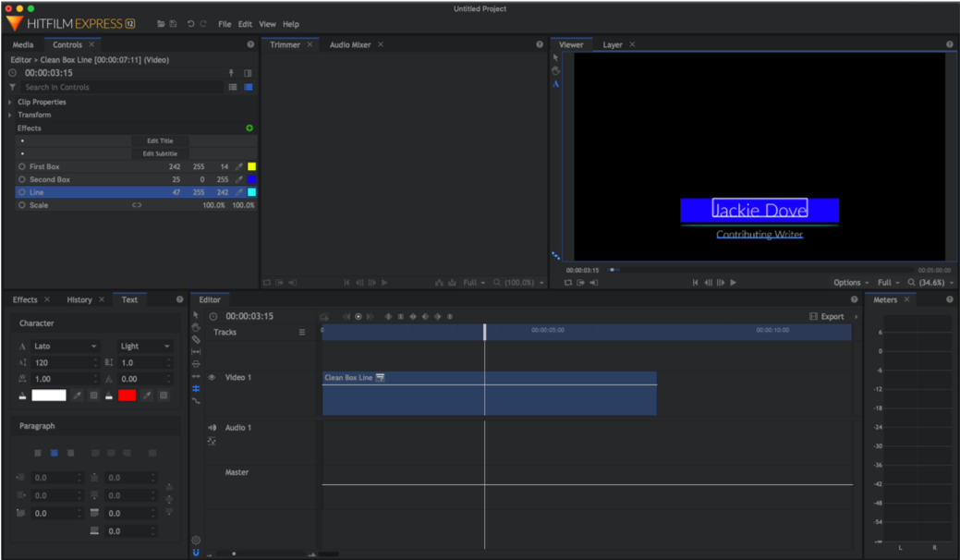960x560 pixels.
Task: Click the open project folder icon
Action: pos(161,24)
